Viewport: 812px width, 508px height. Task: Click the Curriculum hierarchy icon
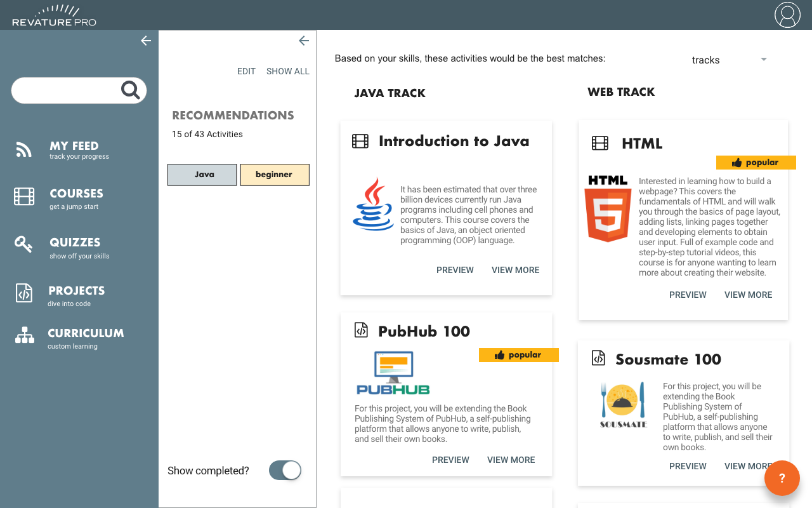coord(25,335)
